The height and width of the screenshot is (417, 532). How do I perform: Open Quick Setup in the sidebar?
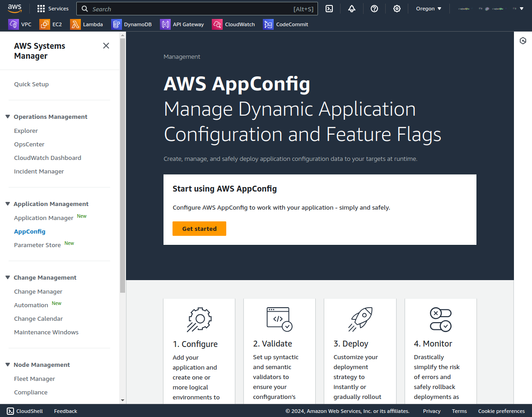(x=31, y=84)
